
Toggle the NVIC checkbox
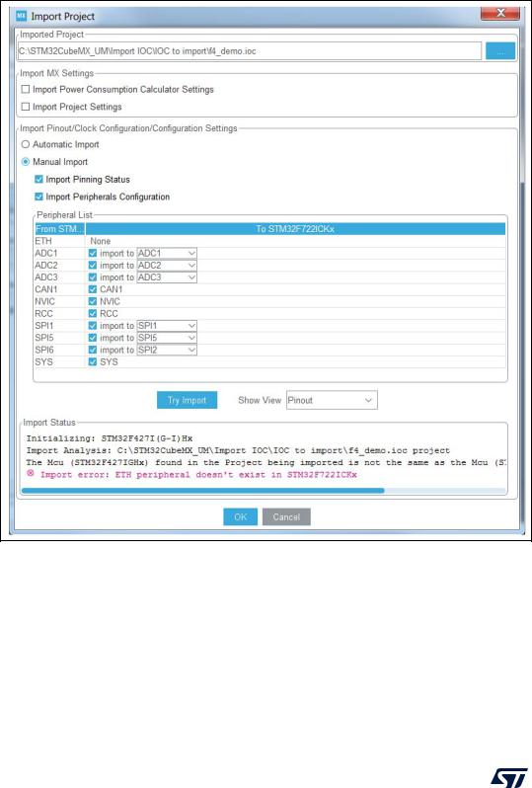tap(93, 301)
